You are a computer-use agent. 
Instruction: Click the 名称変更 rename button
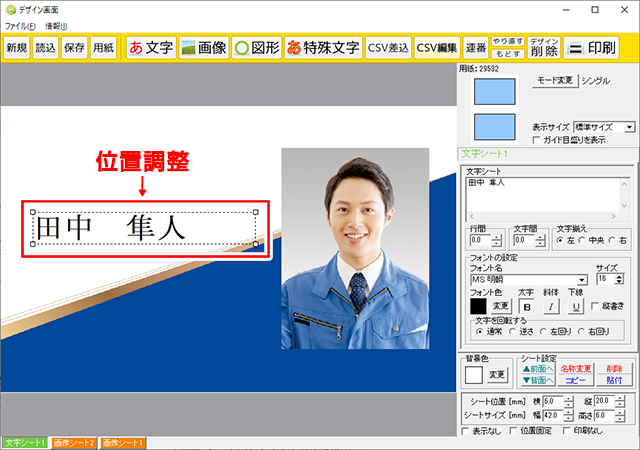pos(575,369)
